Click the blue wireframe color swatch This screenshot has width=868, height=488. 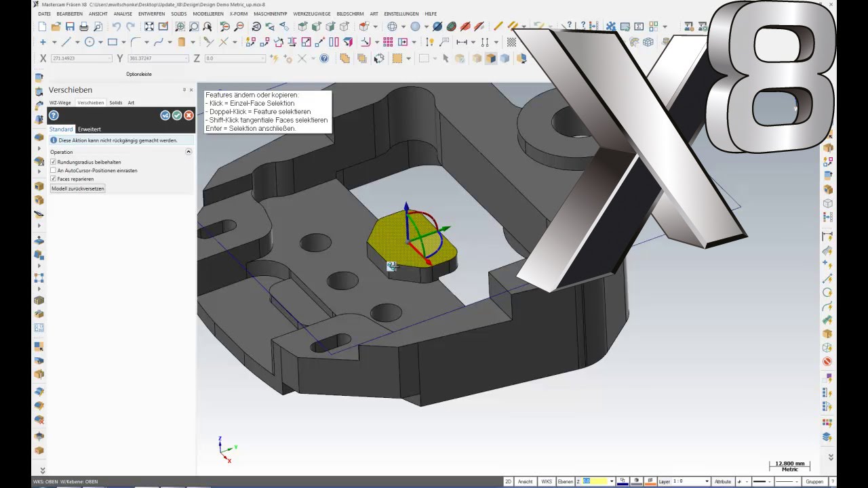[x=623, y=481]
